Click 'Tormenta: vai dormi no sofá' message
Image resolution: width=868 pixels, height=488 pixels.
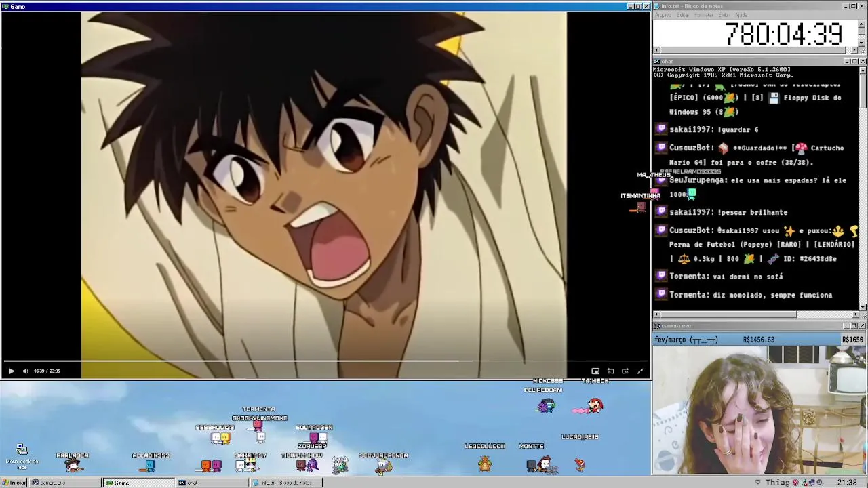click(x=726, y=277)
